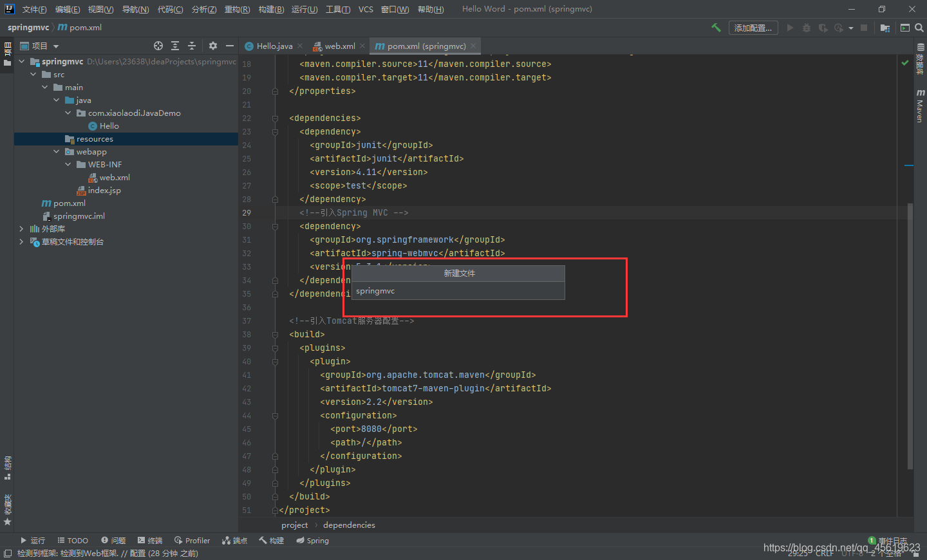Open the TODO tool window tab

pos(73,541)
